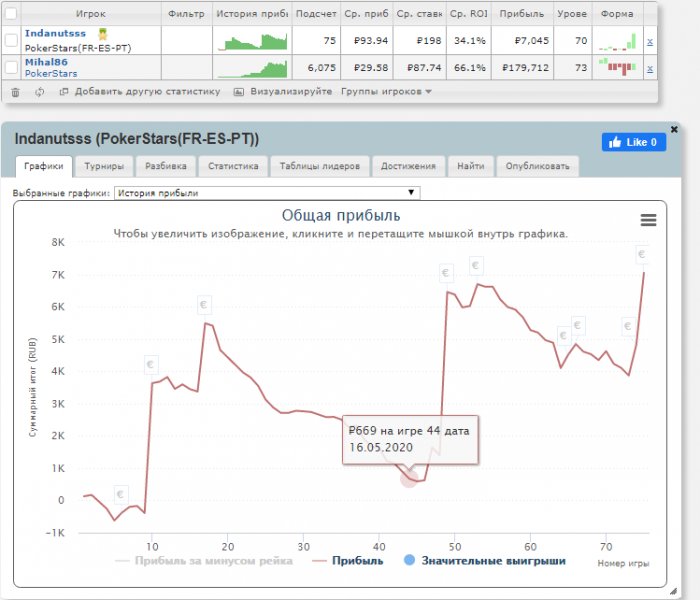Switch to the 'Опубликовать' tab
The width and height of the screenshot is (700, 600).
click(538, 167)
